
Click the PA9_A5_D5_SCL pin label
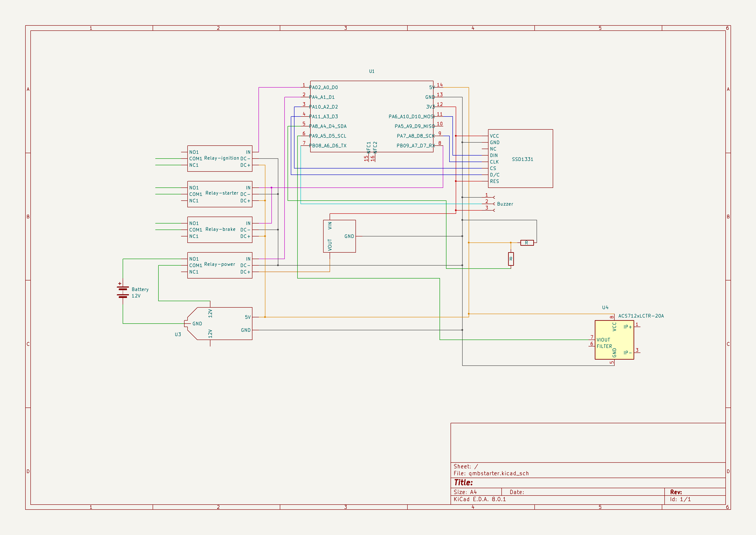(x=328, y=136)
